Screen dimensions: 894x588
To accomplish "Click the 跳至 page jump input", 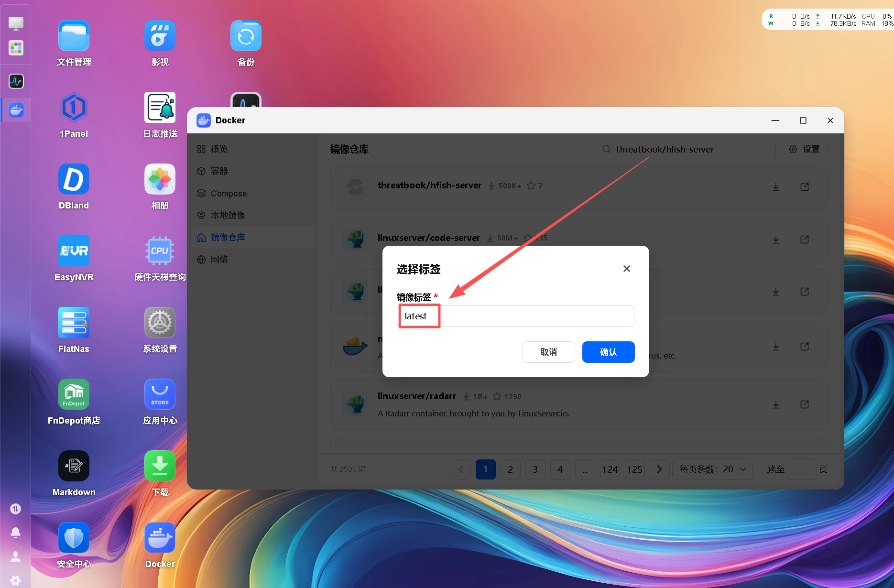I will [x=801, y=469].
